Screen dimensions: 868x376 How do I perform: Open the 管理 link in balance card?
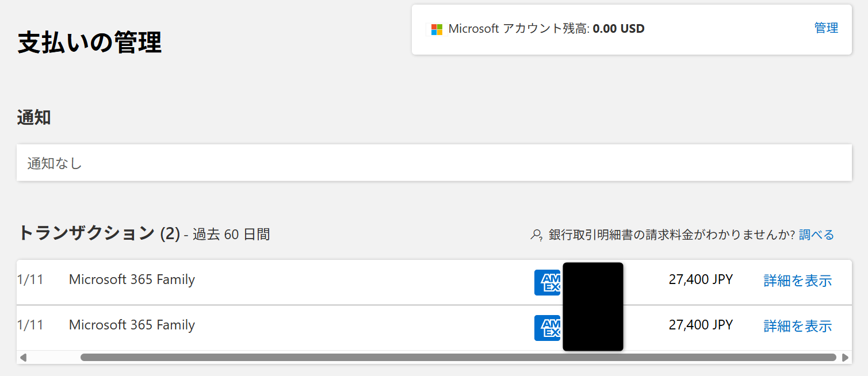[x=826, y=28]
